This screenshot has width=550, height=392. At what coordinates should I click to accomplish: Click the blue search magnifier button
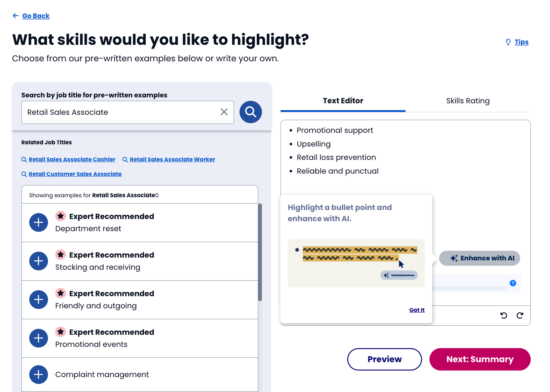(250, 112)
